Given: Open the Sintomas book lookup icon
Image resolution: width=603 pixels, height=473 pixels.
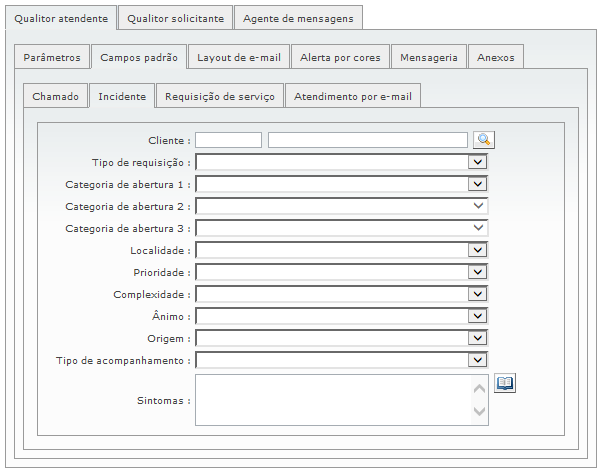Looking at the screenshot, I should (x=505, y=383).
